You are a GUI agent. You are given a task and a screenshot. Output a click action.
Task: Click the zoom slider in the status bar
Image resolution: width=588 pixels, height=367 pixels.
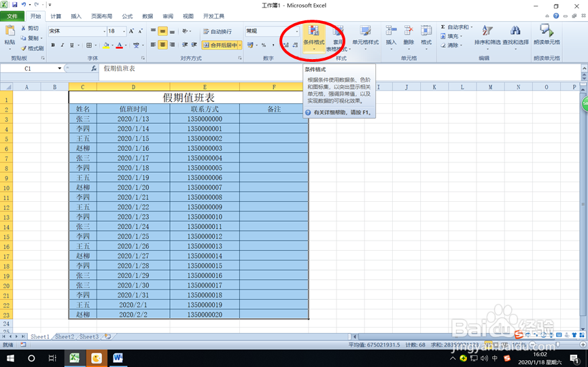tap(557, 344)
